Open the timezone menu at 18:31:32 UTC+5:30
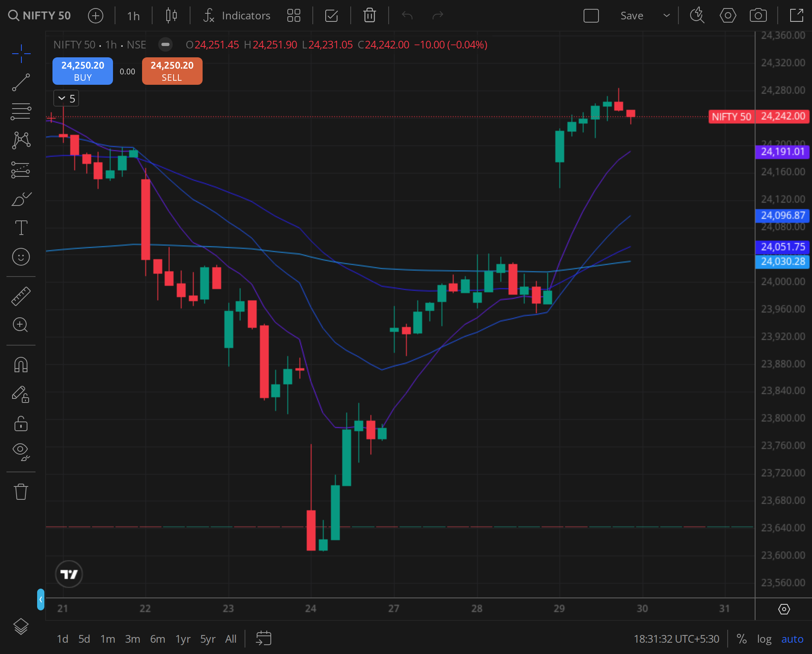 tap(676, 639)
